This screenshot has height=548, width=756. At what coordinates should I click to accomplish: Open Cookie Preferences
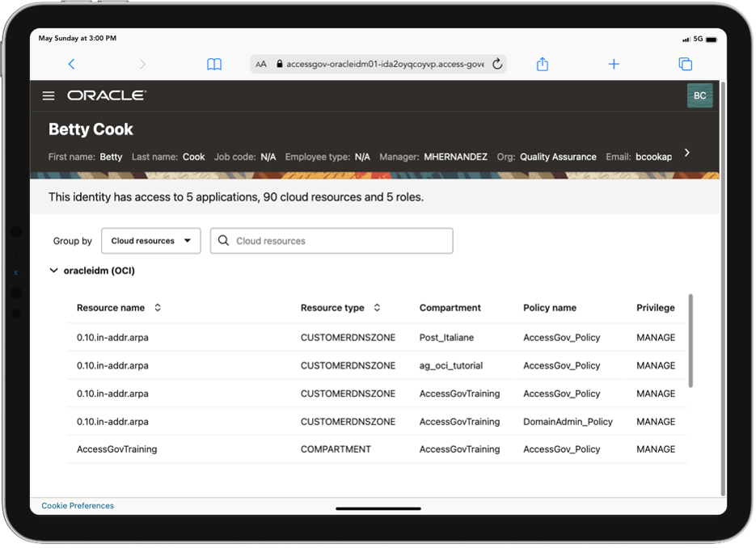(77, 505)
